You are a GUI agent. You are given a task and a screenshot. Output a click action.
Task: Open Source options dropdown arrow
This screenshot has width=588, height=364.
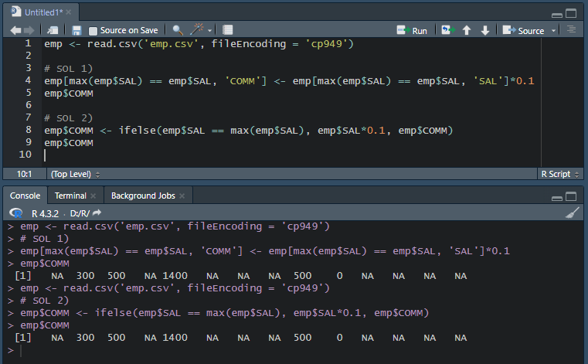553,31
